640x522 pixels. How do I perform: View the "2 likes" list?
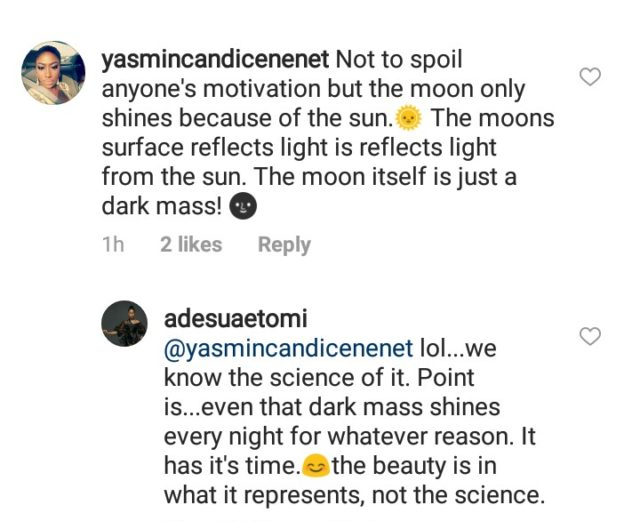click(191, 245)
